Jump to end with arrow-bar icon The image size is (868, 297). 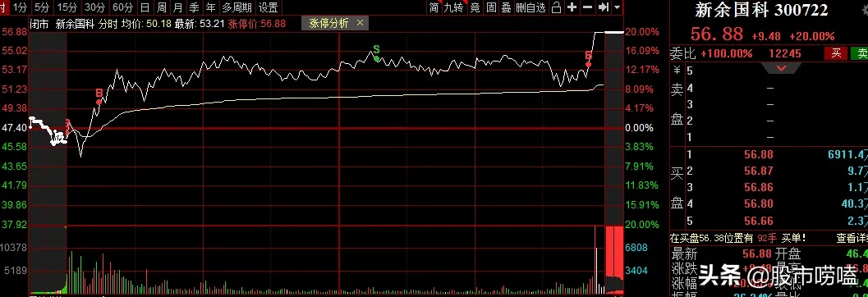pyautogui.click(x=604, y=7)
